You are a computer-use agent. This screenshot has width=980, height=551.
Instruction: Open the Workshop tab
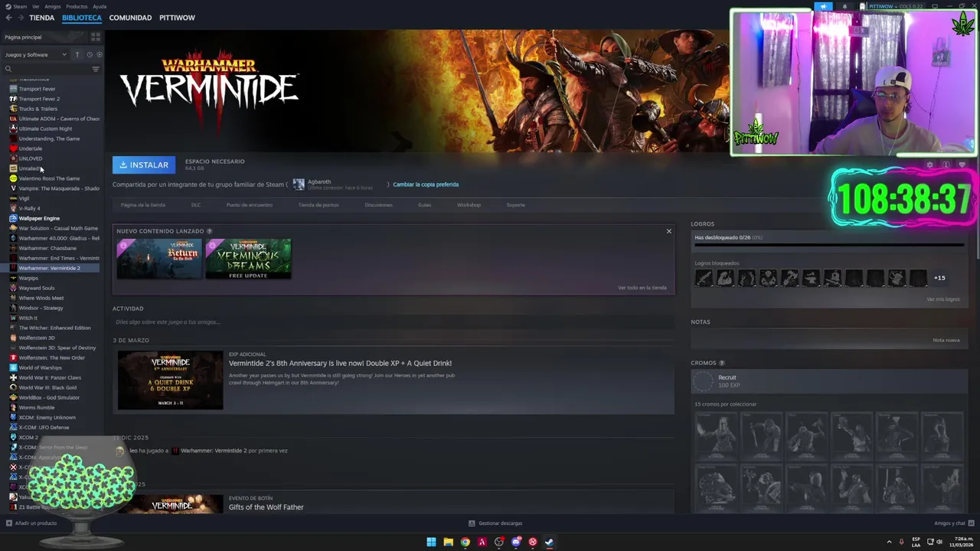pos(469,205)
